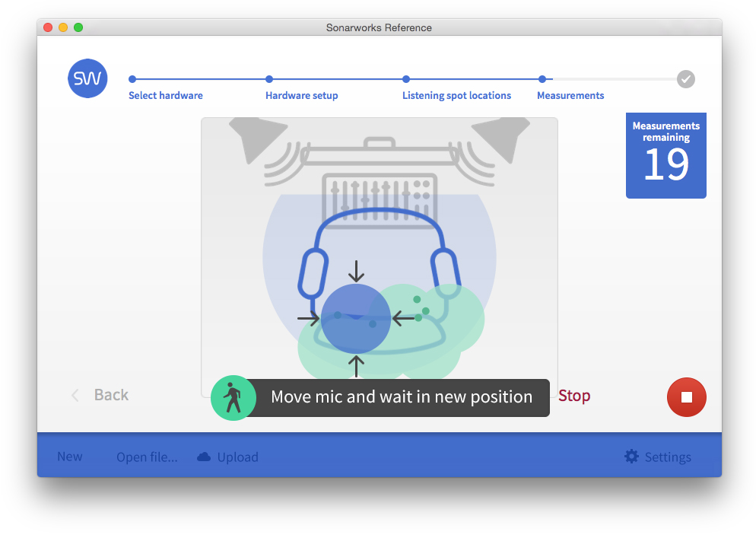Click the final checkmark step icon
The image size is (756, 538).
[685, 79]
